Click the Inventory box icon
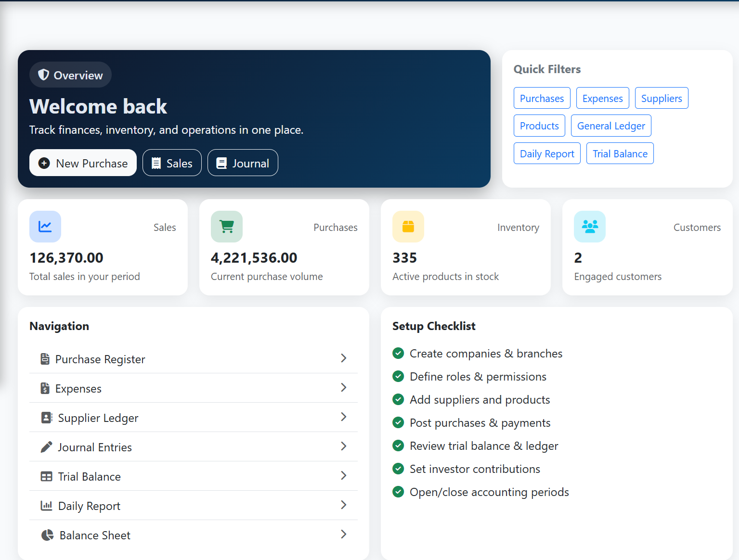Viewport: 739px width, 560px height. coord(408,226)
